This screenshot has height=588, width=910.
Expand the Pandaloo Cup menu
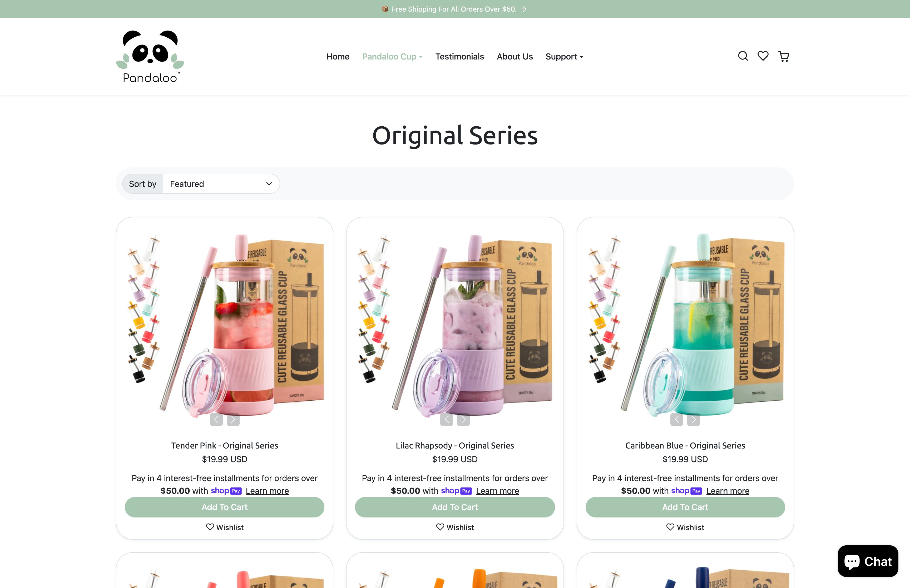(x=392, y=57)
